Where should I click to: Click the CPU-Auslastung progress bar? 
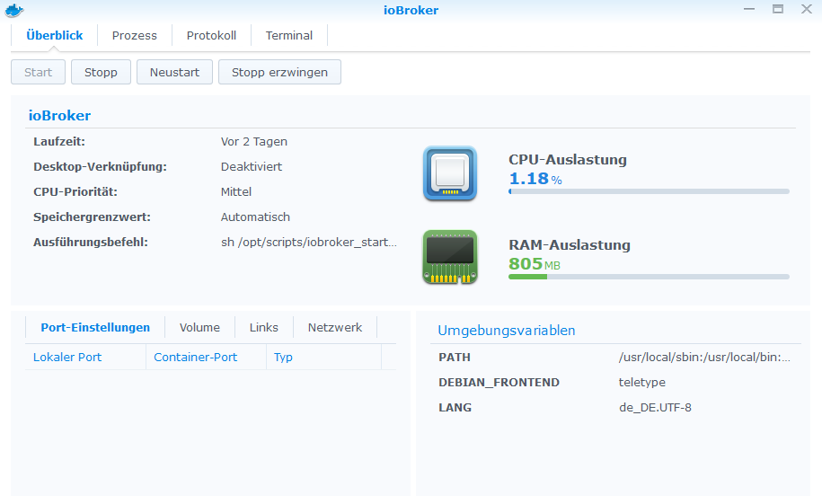click(x=649, y=191)
